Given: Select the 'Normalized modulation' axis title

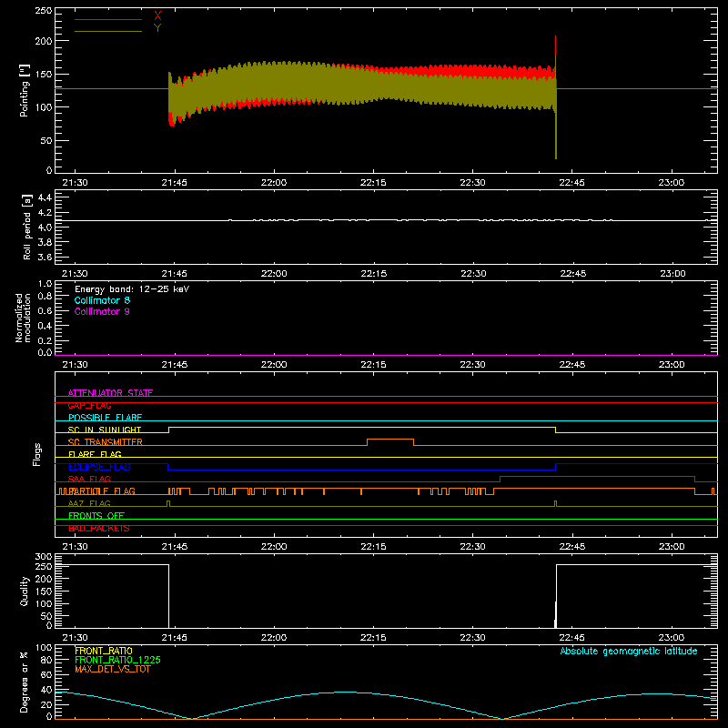Looking at the screenshot, I should (23, 318).
